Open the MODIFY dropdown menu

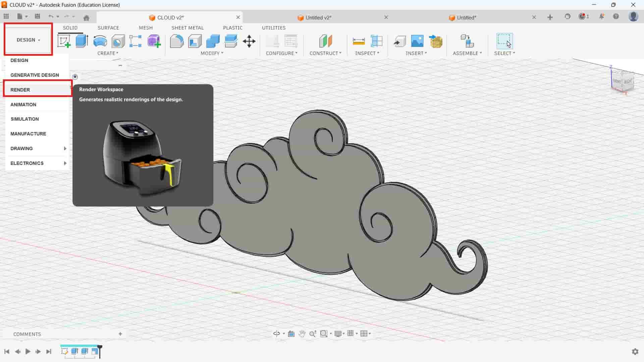pos(212,53)
